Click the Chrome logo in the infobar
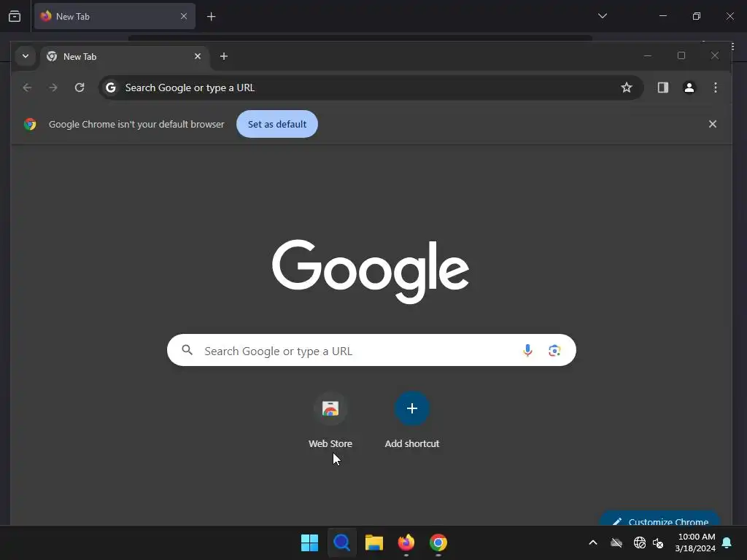This screenshot has width=747, height=560. 30,124
